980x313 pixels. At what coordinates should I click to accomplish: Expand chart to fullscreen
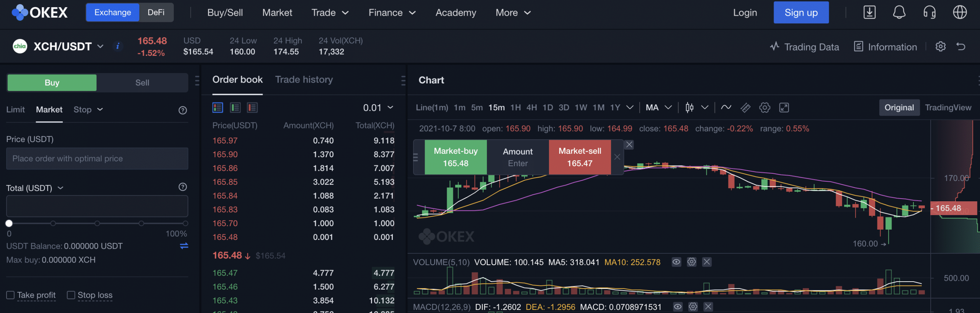click(x=784, y=108)
